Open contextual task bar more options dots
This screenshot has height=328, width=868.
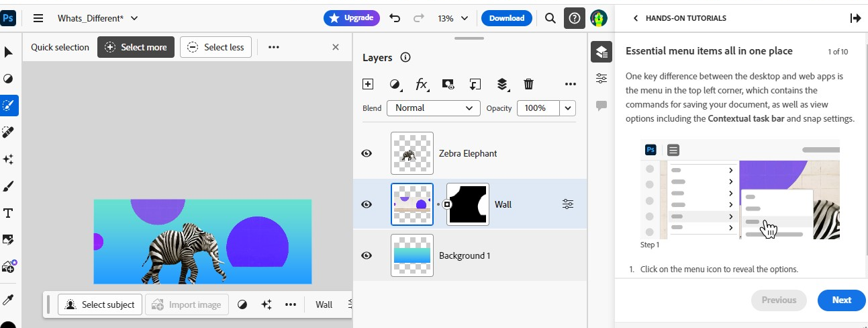[291, 304]
